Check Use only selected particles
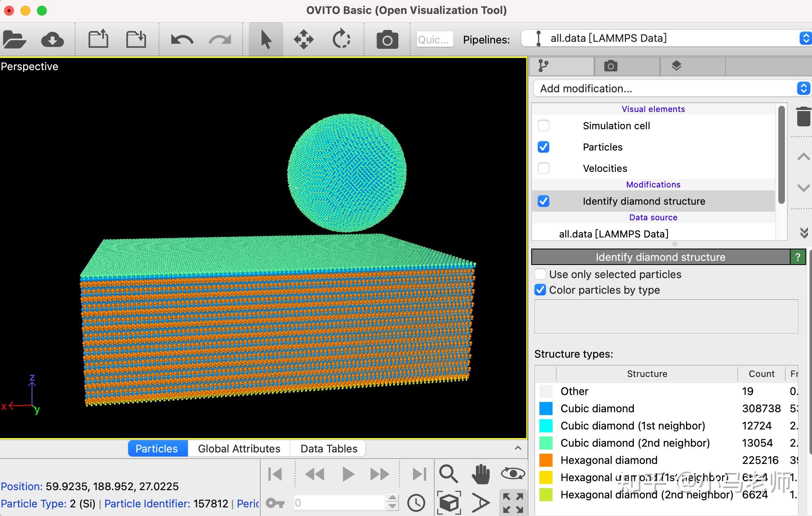This screenshot has width=812, height=516. 540,274
